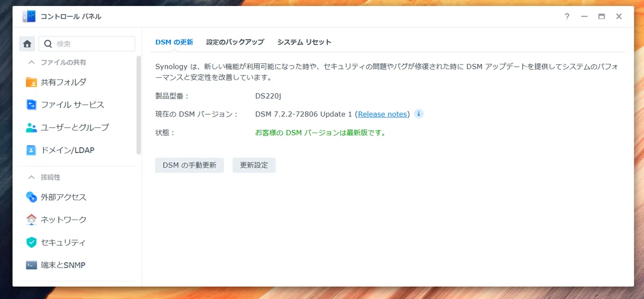Open the Security (セキュリティ) shield icon
This screenshot has width=644, height=299.
coord(32,242)
